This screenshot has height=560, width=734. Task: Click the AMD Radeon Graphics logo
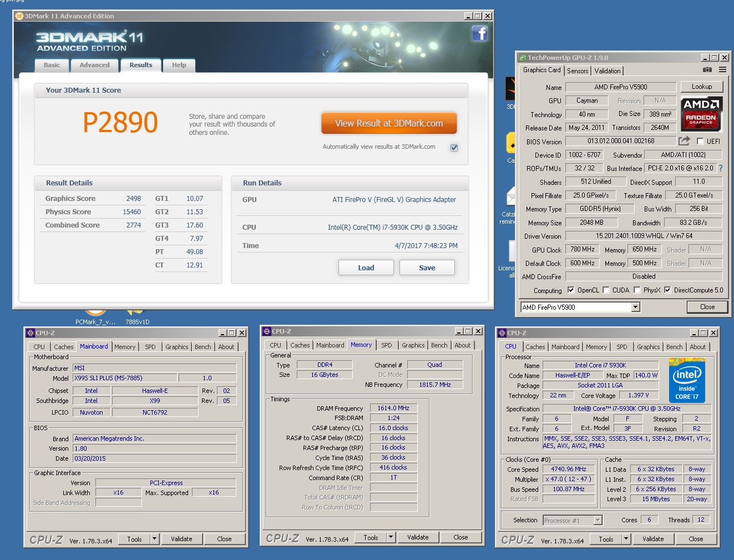point(701,113)
